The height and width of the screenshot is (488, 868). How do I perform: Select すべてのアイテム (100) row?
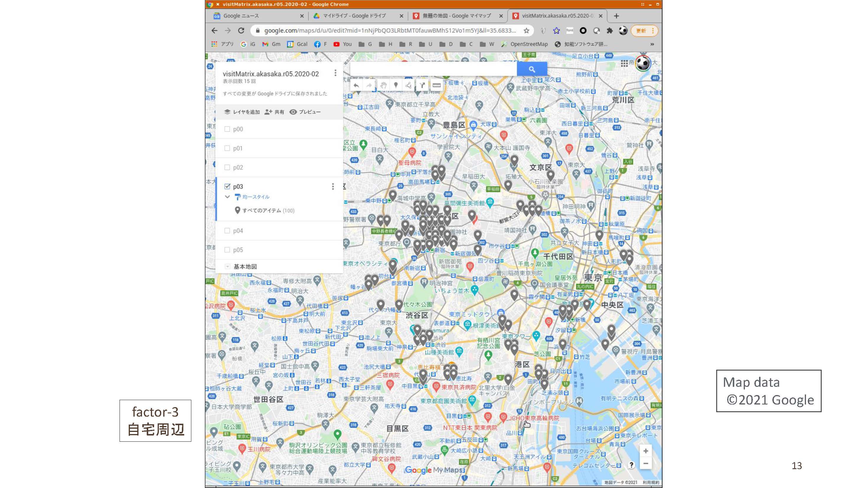click(x=265, y=210)
